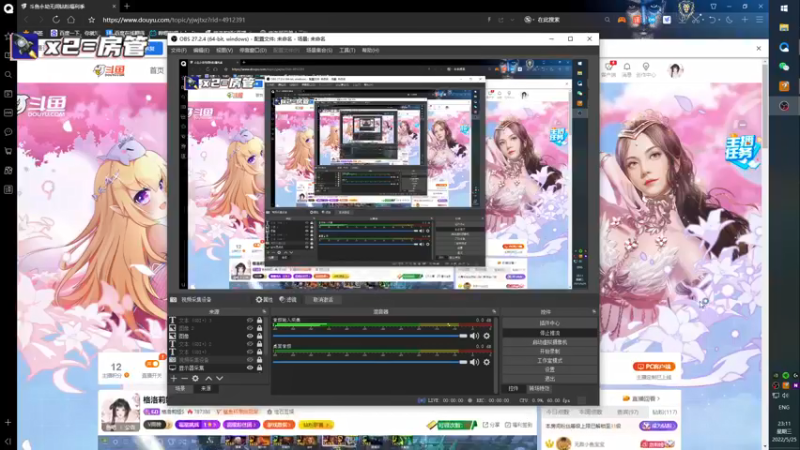This screenshot has width=800, height=450.
Task: Move the selected source down with the arrow
Action: click(219, 379)
